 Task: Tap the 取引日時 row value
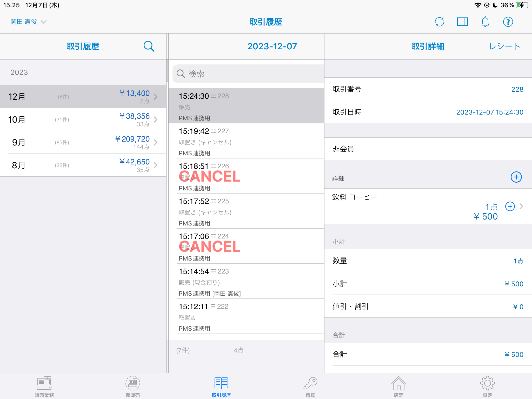pos(490,112)
